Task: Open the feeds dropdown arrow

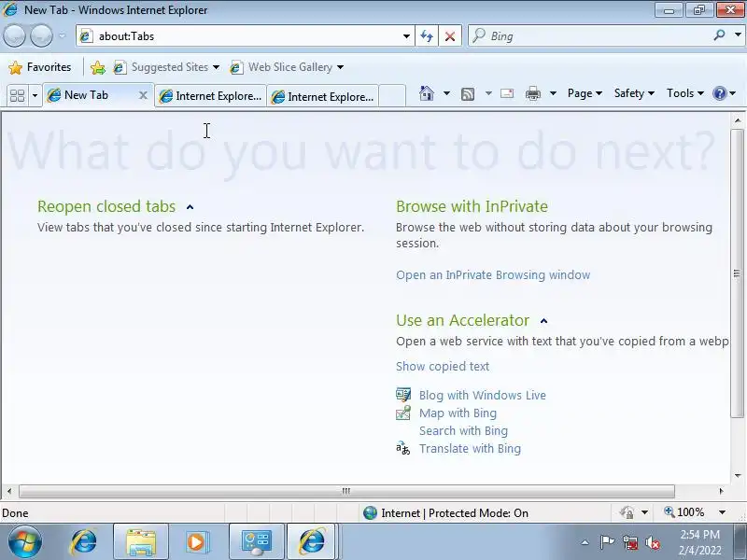Action: coord(488,93)
